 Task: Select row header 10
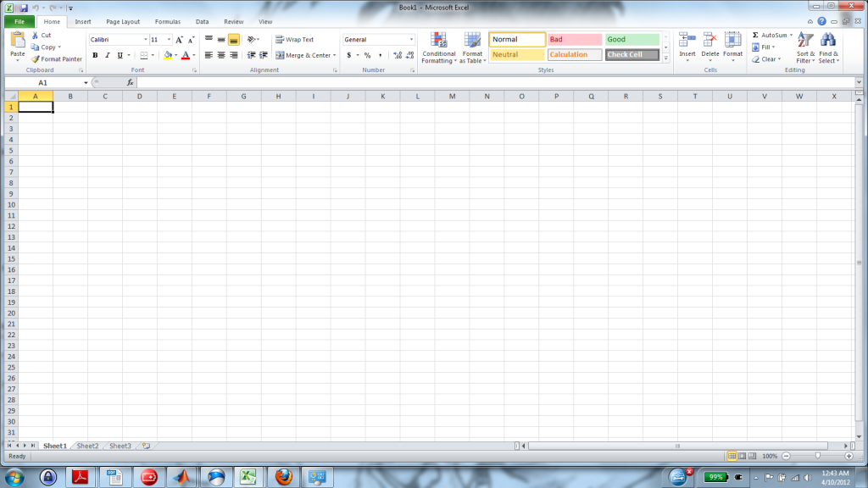(11, 205)
